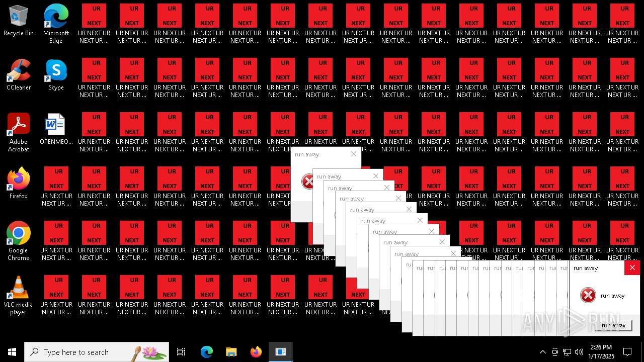644x362 pixels.
Task: Open Firefox from the taskbar
Action: (256, 352)
